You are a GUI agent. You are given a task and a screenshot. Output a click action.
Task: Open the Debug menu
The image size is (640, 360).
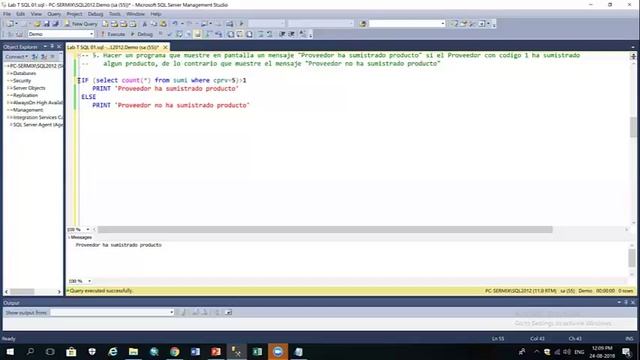tap(95, 14)
